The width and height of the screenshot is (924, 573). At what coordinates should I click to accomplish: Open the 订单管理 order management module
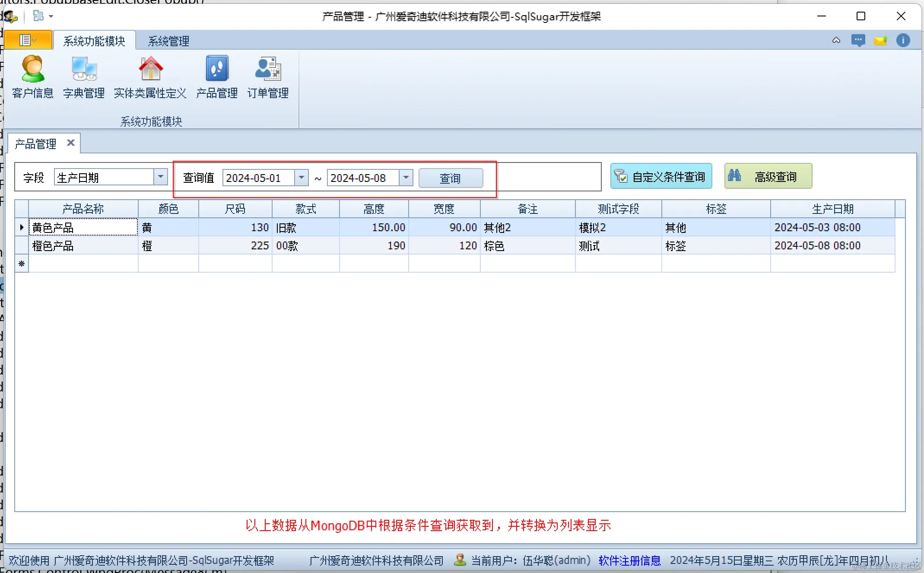[x=268, y=77]
